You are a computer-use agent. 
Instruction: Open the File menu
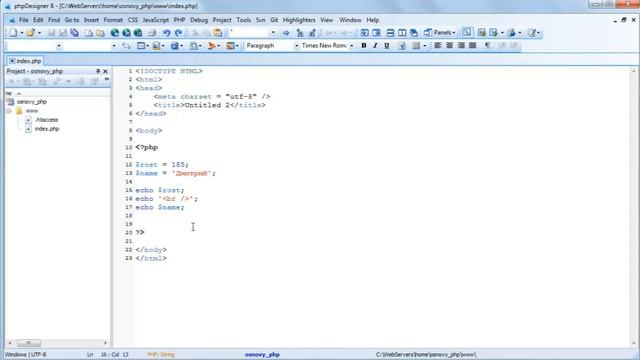coord(24,20)
